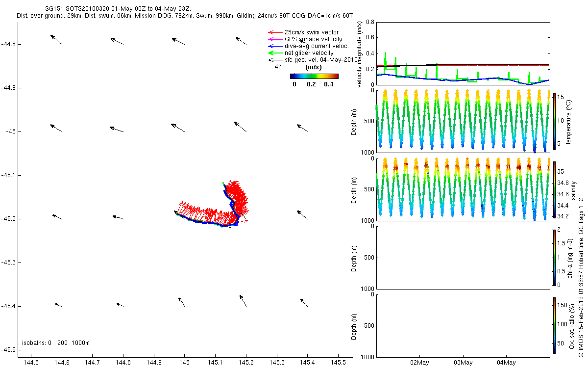
Task: Click the '144.9' longitude tick label
Action: [154, 362]
